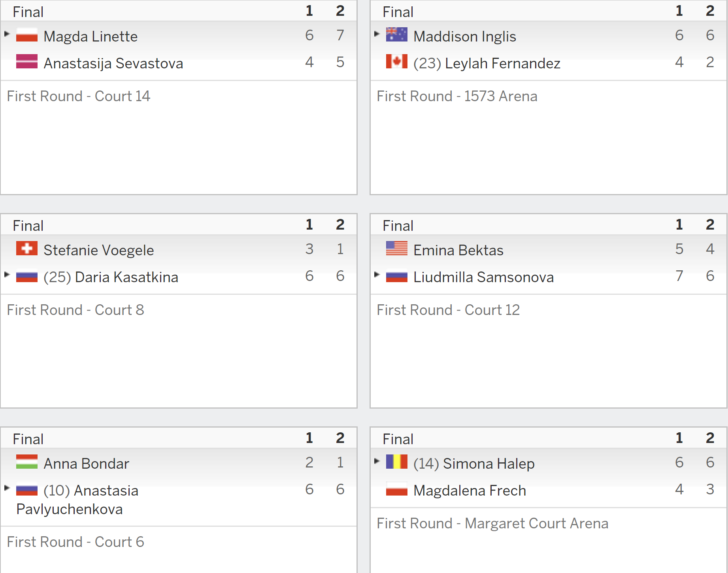Click USA flag beside Emina Bektas
Image resolution: width=728 pixels, height=573 pixels.
click(x=397, y=249)
